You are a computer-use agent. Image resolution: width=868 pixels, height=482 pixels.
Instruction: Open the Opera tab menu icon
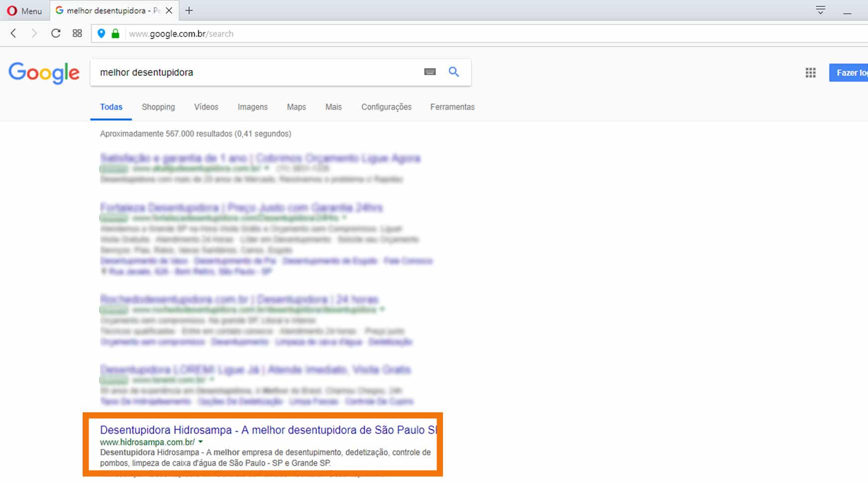pos(820,10)
